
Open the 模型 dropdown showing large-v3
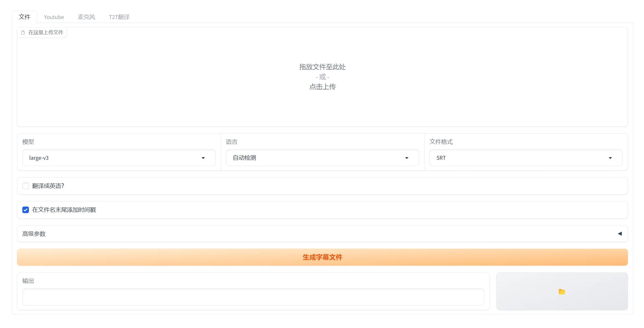click(119, 158)
